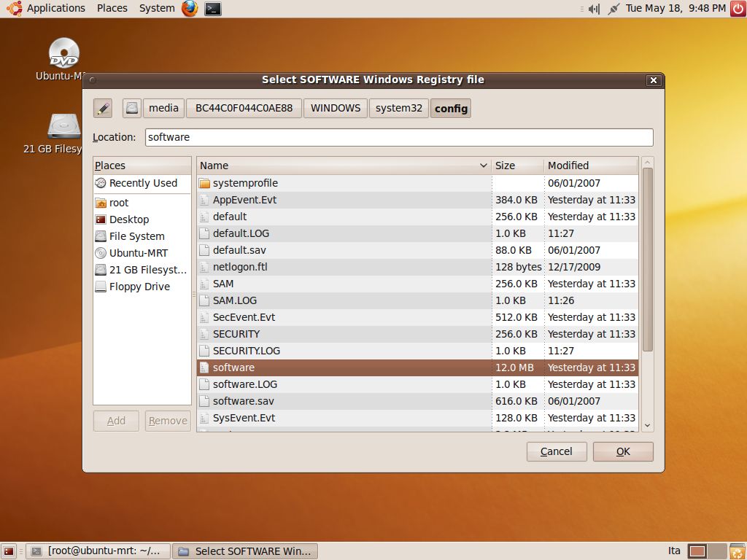The width and height of the screenshot is (747, 560).
Task: Jump to BC44C0F044C0AE88 in path bar
Action: (244, 108)
